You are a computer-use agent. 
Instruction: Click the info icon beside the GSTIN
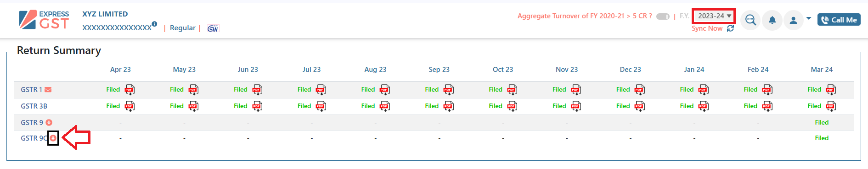(x=154, y=24)
